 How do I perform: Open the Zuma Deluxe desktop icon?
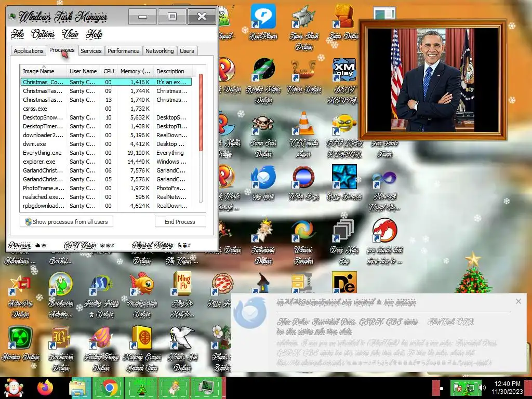344,22
